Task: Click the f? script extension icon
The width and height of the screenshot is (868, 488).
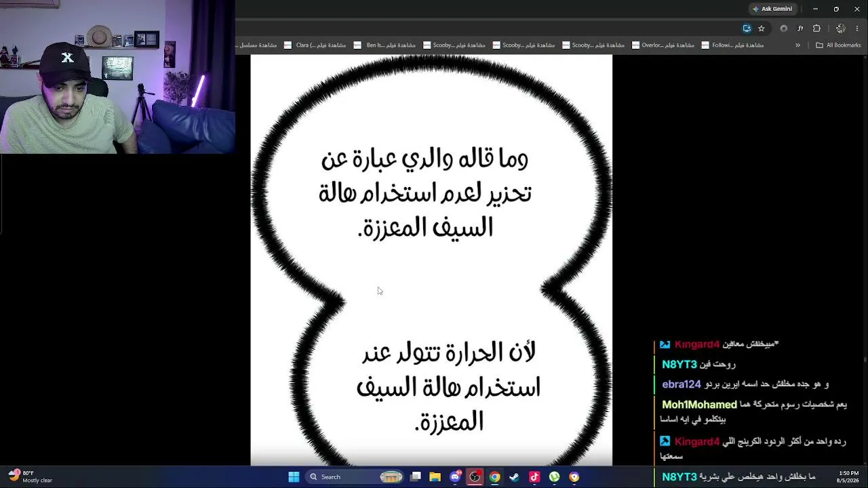Action: tap(800, 28)
